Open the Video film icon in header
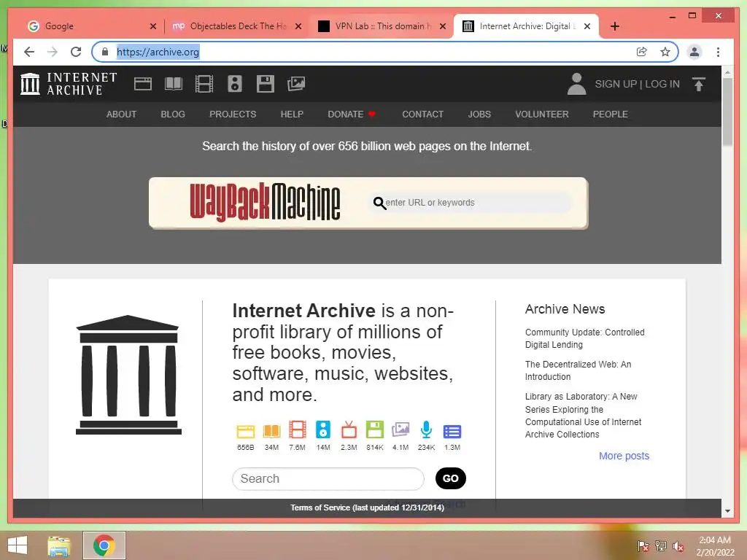Screen dimensions: 747x560 click(x=204, y=84)
